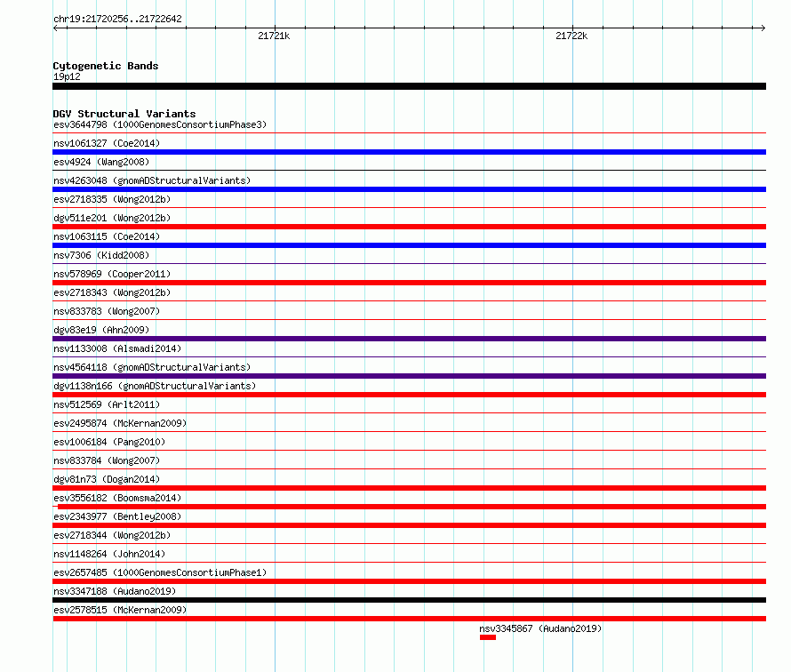Select esv2657485 (1000GenomesConsortiumPhase1) label
The height and width of the screenshot is (672, 791).
coord(160,572)
